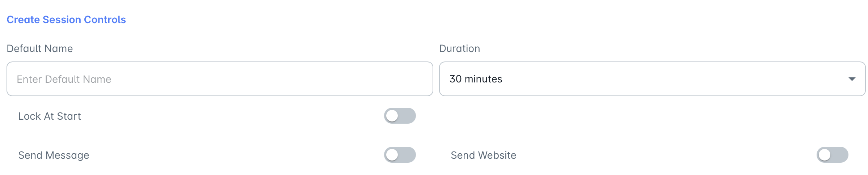Image resolution: width=868 pixels, height=175 pixels.
Task: Focus the Default Name input field
Action: [220, 79]
